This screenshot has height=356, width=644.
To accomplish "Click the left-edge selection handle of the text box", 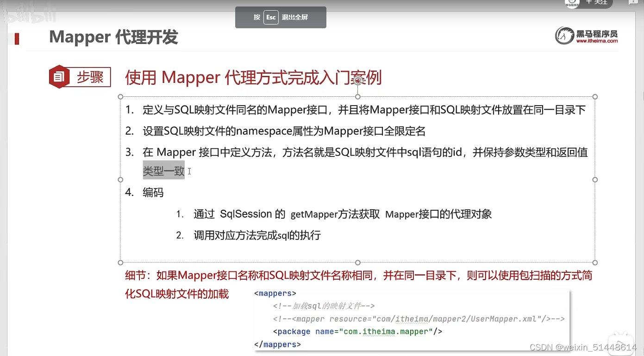I will click(x=121, y=180).
